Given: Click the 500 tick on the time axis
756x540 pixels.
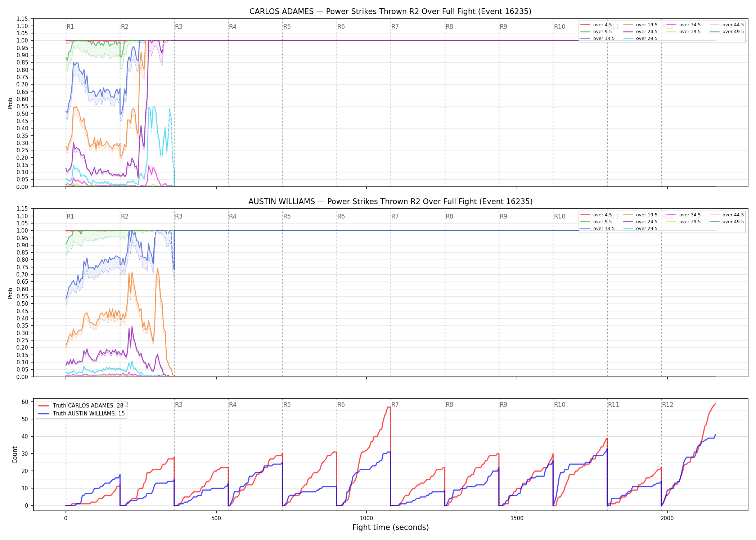Looking at the screenshot, I should click(216, 518).
